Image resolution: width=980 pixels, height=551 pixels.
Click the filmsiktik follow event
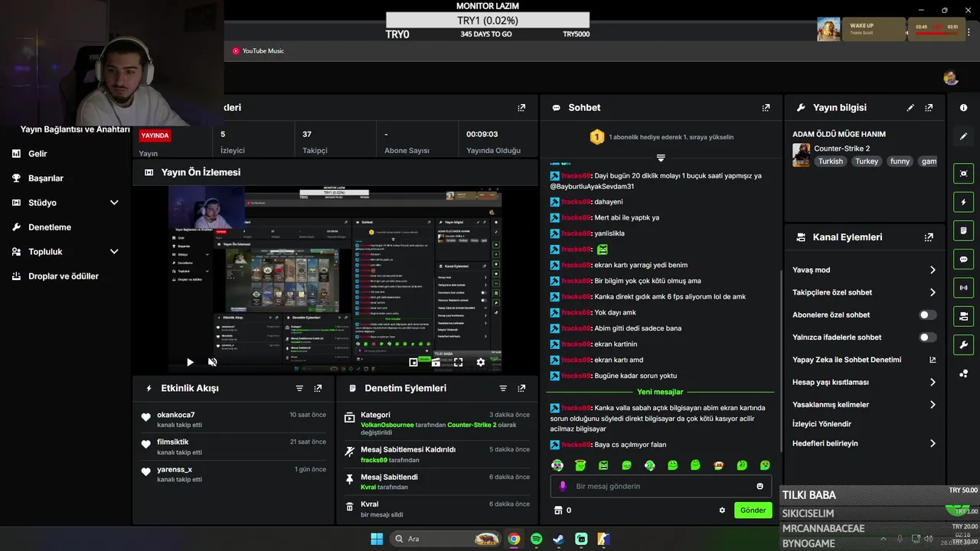coord(234,447)
